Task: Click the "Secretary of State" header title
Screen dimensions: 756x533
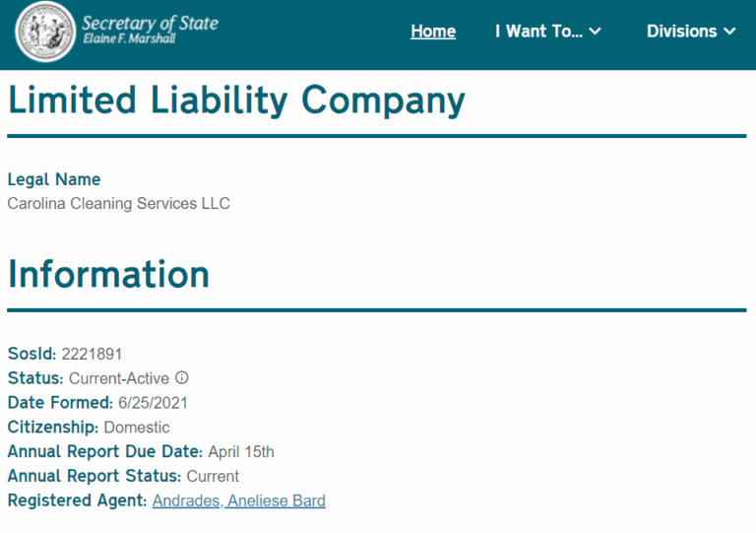Action: [x=150, y=23]
